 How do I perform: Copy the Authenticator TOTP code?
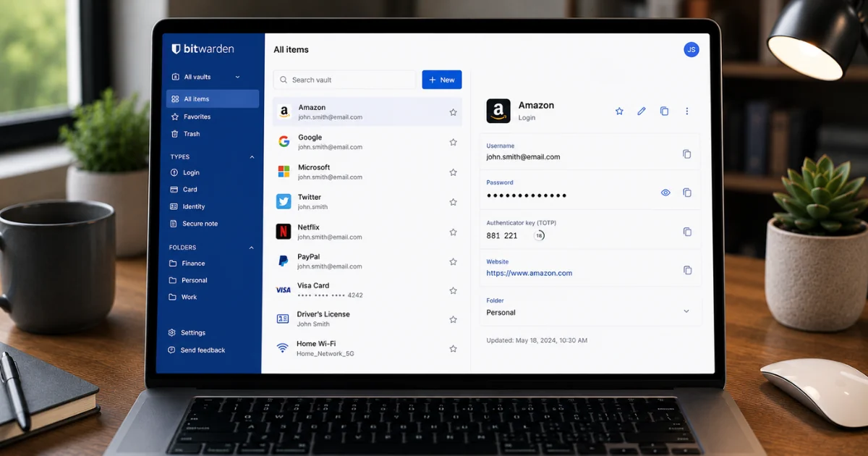coord(687,232)
